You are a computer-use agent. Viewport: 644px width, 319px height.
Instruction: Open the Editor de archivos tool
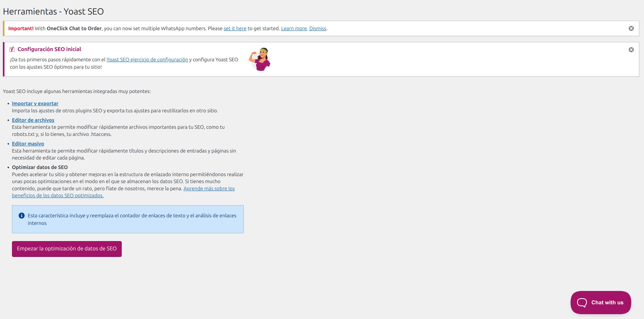33,120
